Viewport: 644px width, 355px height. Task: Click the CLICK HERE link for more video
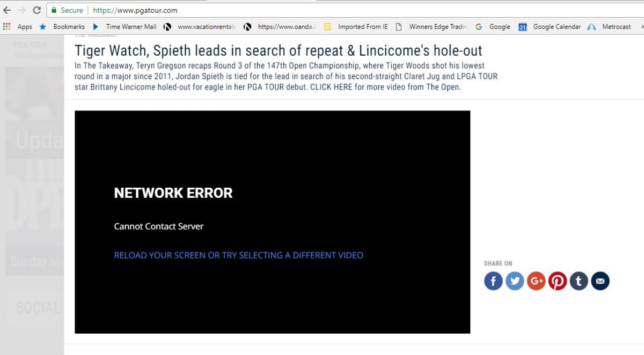(x=331, y=87)
